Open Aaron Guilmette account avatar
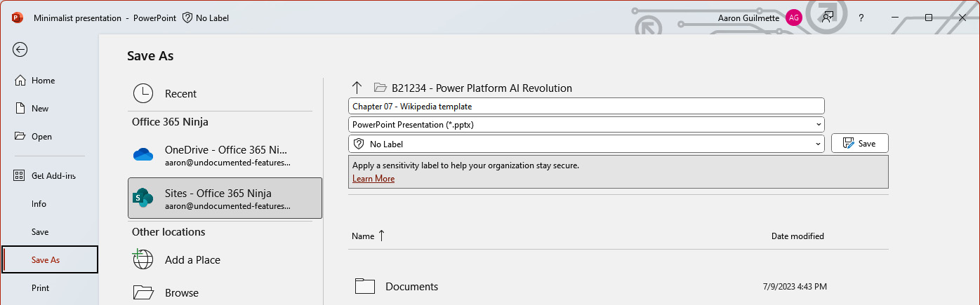Image resolution: width=980 pixels, height=305 pixels. click(x=794, y=18)
